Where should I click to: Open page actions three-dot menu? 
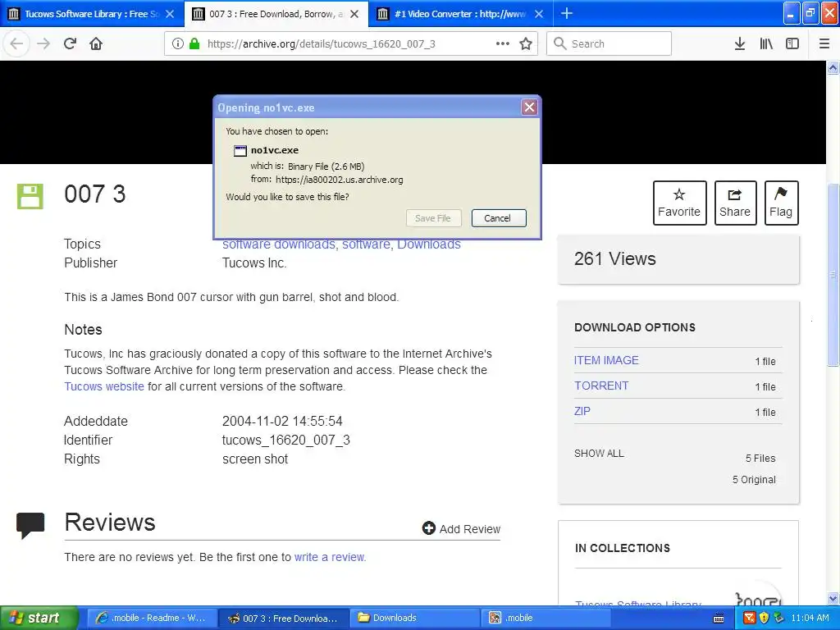[x=503, y=43]
